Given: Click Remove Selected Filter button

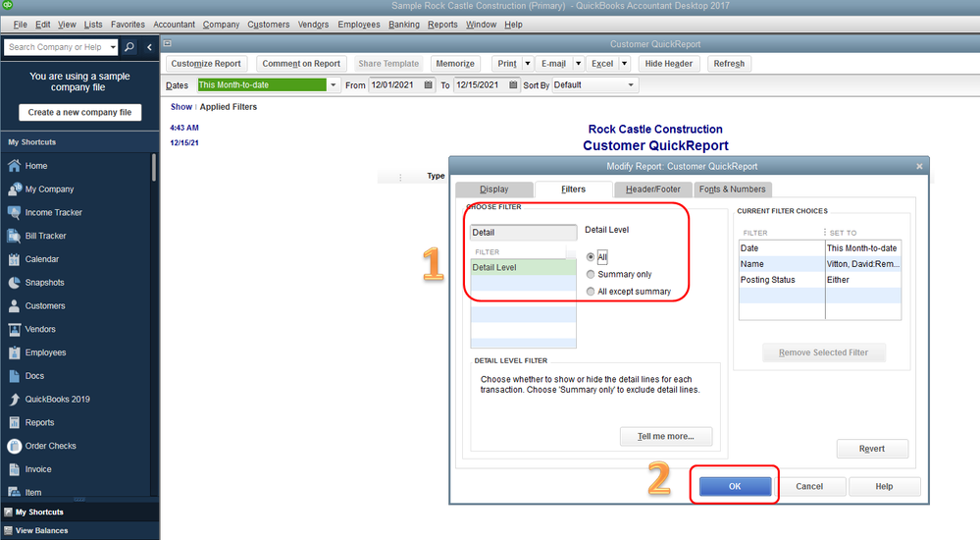Looking at the screenshot, I should click(x=823, y=352).
